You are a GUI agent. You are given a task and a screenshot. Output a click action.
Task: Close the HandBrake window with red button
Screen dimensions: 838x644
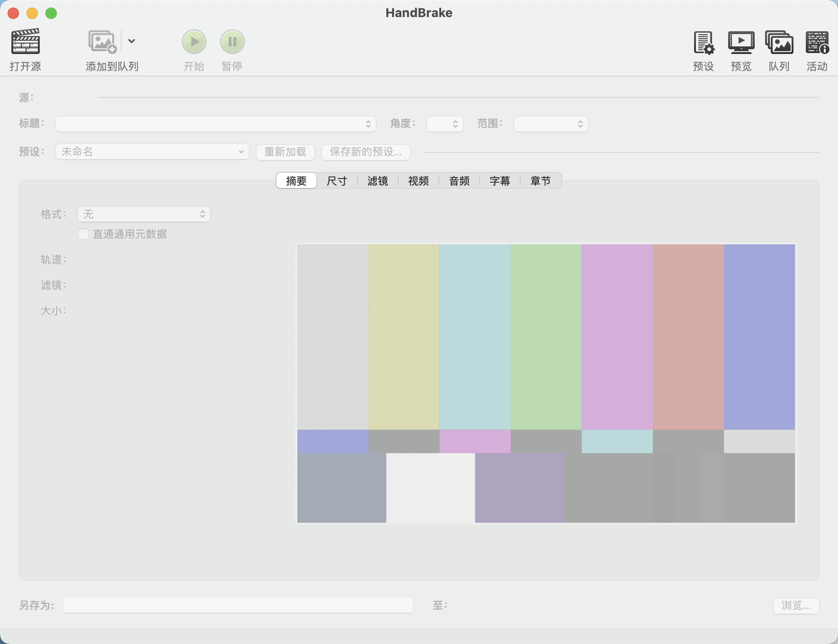pyautogui.click(x=13, y=13)
